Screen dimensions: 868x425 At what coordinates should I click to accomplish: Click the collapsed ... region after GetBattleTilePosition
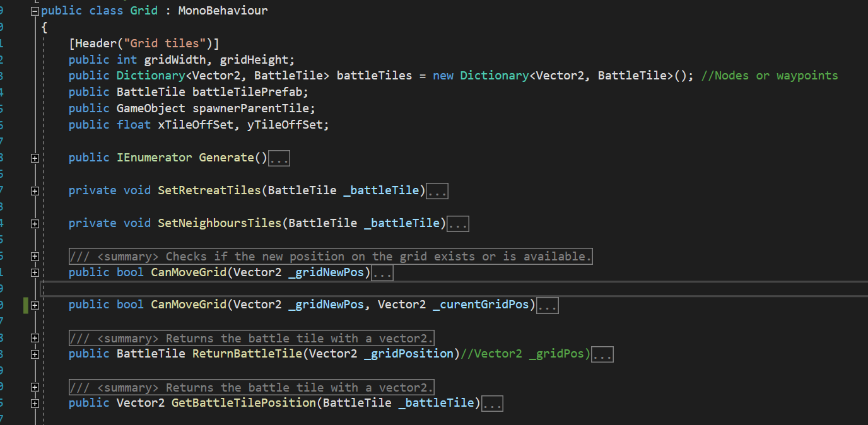coord(491,403)
